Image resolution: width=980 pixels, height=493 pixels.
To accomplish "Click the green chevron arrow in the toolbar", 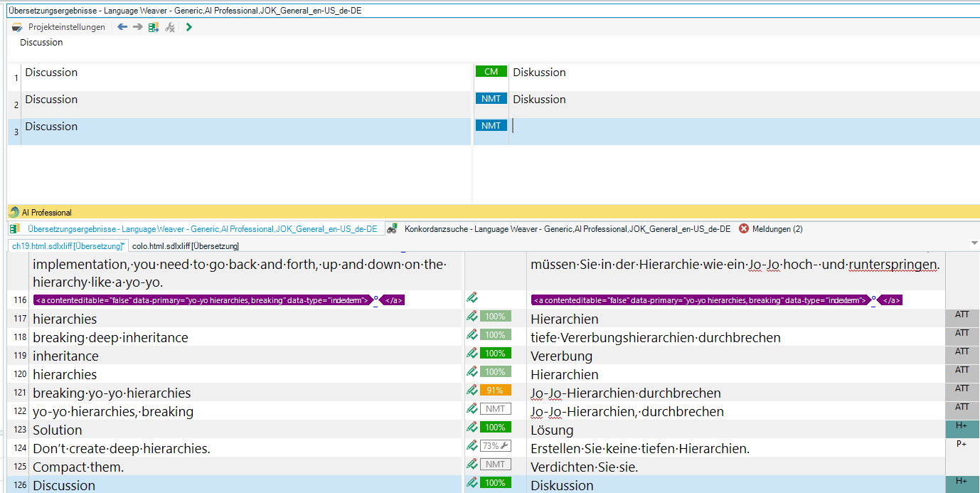I will pyautogui.click(x=188, y=27).
